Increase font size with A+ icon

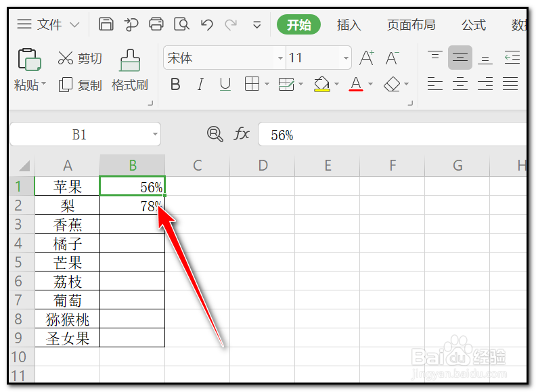click(x=367, y=58)
